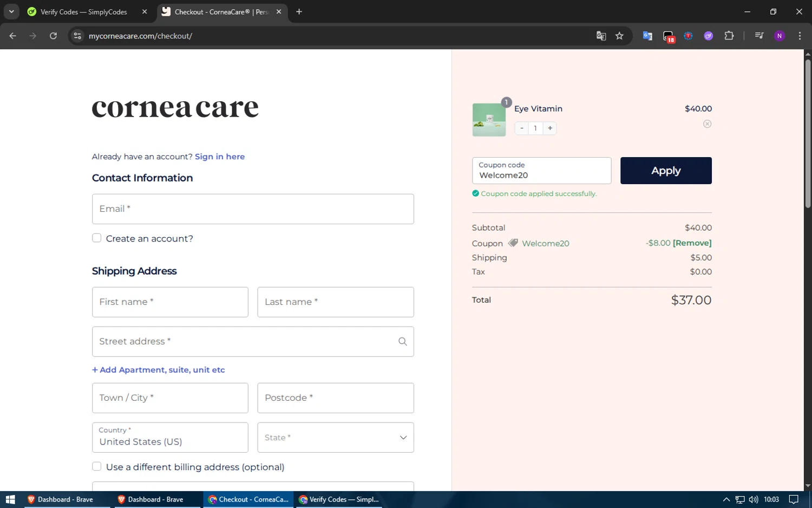Focus the Town / City field

tap(170, 398)
